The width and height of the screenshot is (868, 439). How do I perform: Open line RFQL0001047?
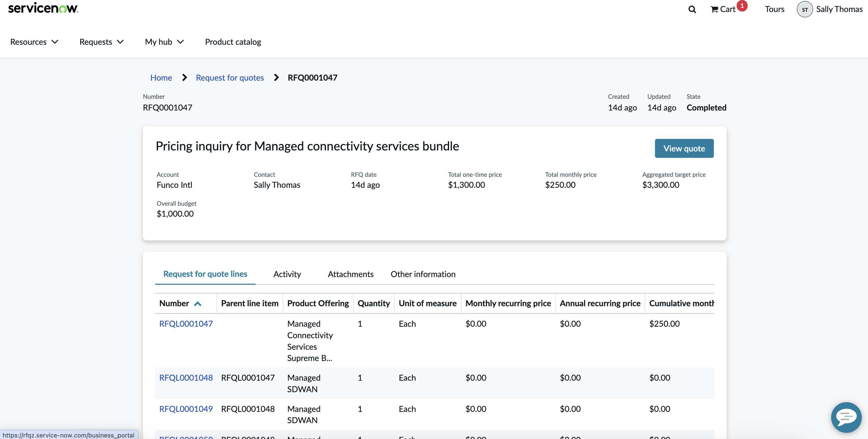click(x=186, y=324)
